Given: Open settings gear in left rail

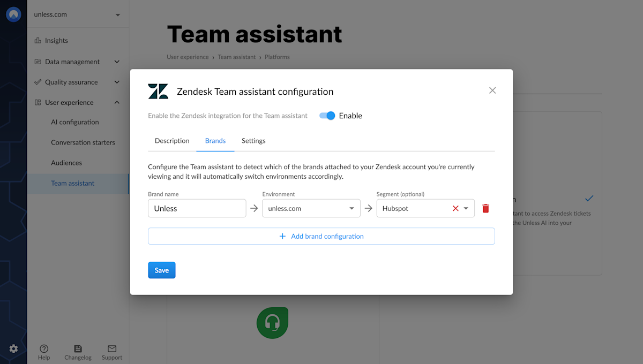Looking at the screenshot, I should (13, 348).
